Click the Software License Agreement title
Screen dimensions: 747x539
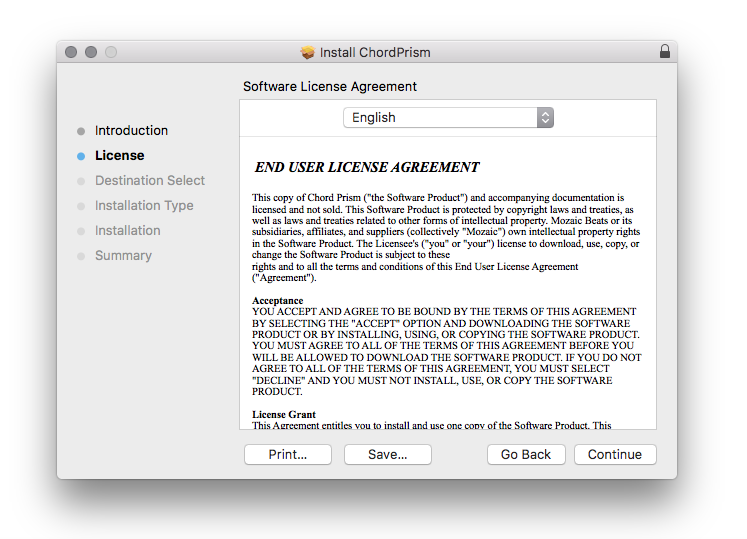330,87
